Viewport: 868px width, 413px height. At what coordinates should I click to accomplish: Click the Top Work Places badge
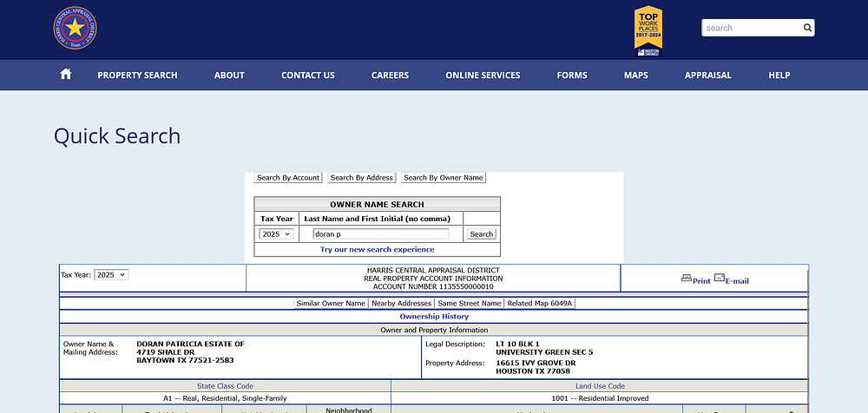648,30
